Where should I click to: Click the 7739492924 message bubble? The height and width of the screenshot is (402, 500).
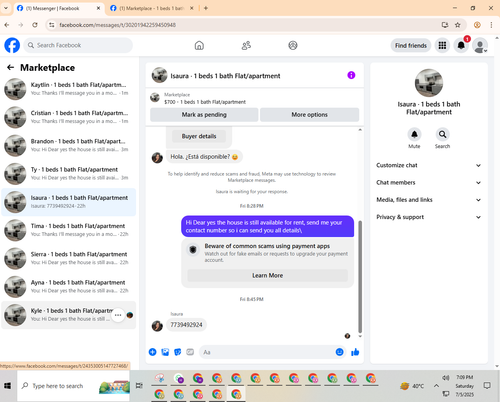pos(186,325)
